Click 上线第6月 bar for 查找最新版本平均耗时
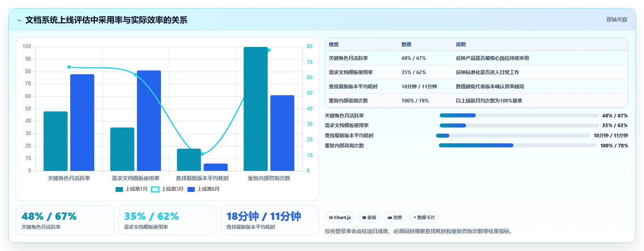644x251 pixels. click(216, 167)
